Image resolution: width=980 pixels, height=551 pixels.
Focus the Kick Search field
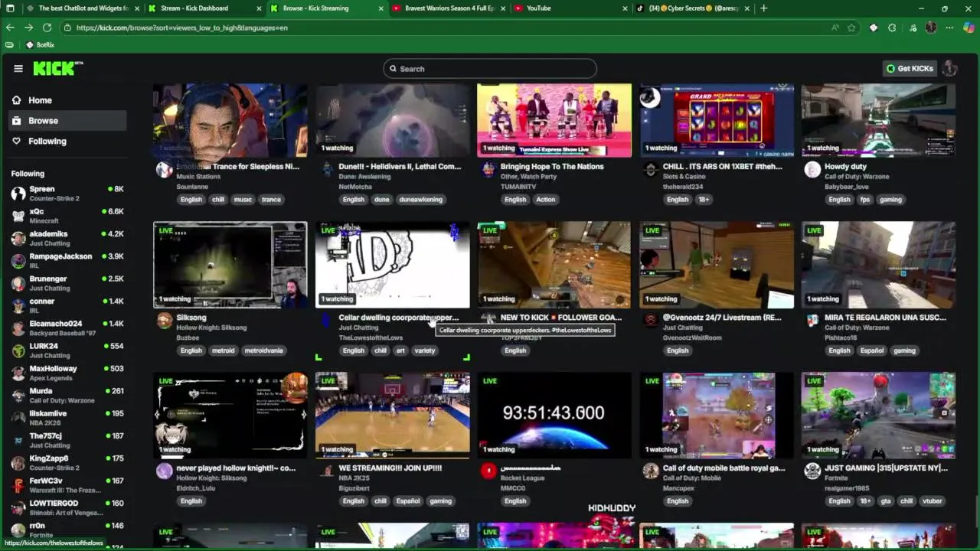click(490, 69)
